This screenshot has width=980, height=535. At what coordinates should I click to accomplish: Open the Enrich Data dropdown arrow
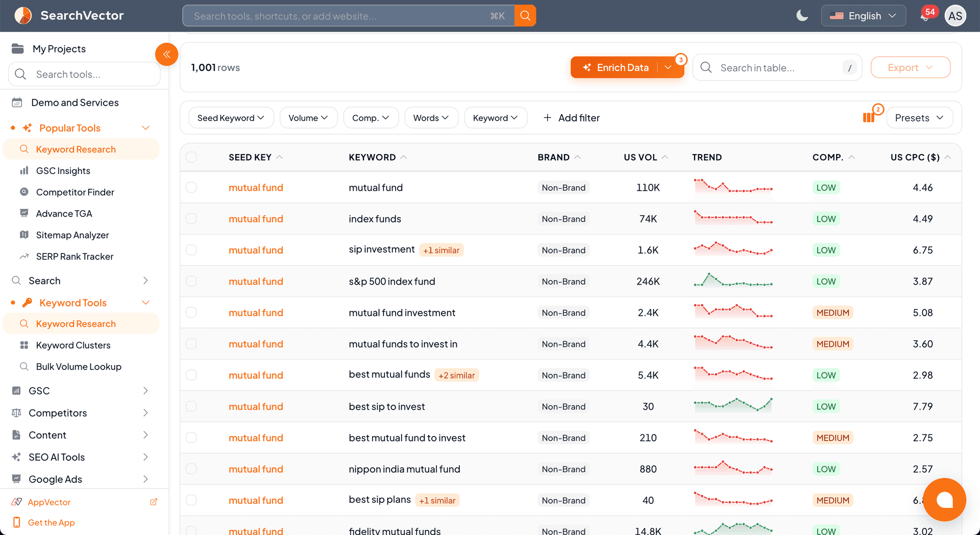668,67
